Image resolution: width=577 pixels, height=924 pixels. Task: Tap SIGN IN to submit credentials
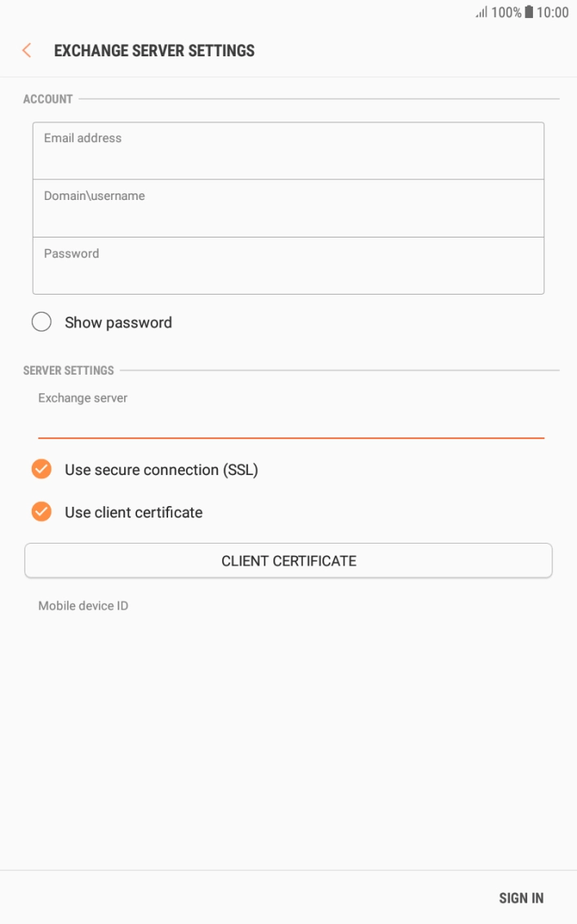click(x=522, y=897)
